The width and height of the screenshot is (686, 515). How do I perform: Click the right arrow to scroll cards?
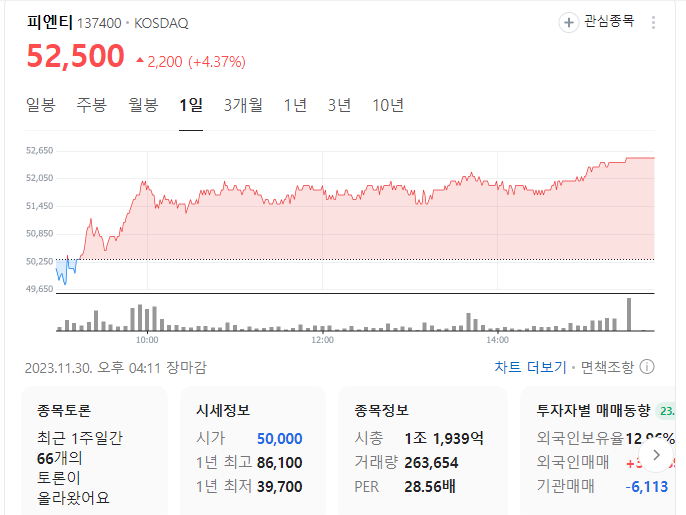(656, 455)
